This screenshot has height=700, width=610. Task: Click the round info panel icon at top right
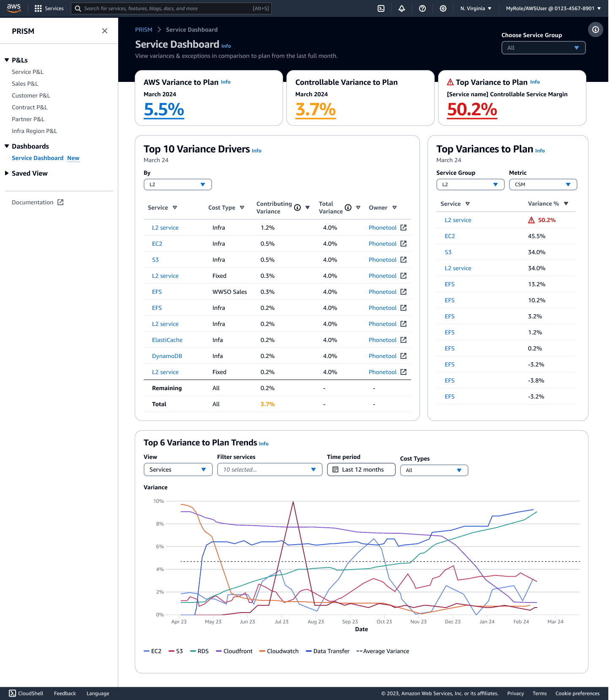pos(596,30)
